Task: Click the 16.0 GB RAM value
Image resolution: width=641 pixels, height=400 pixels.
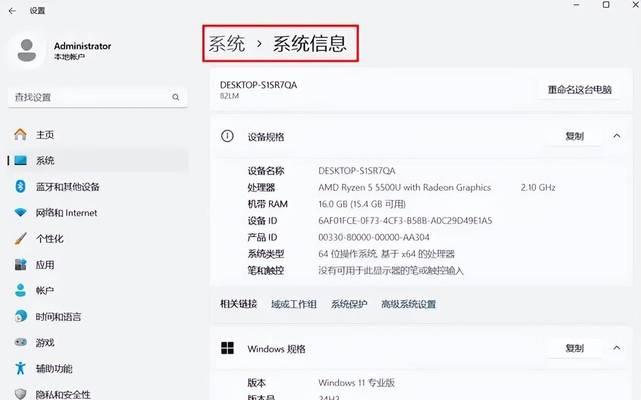Action: 362,204
